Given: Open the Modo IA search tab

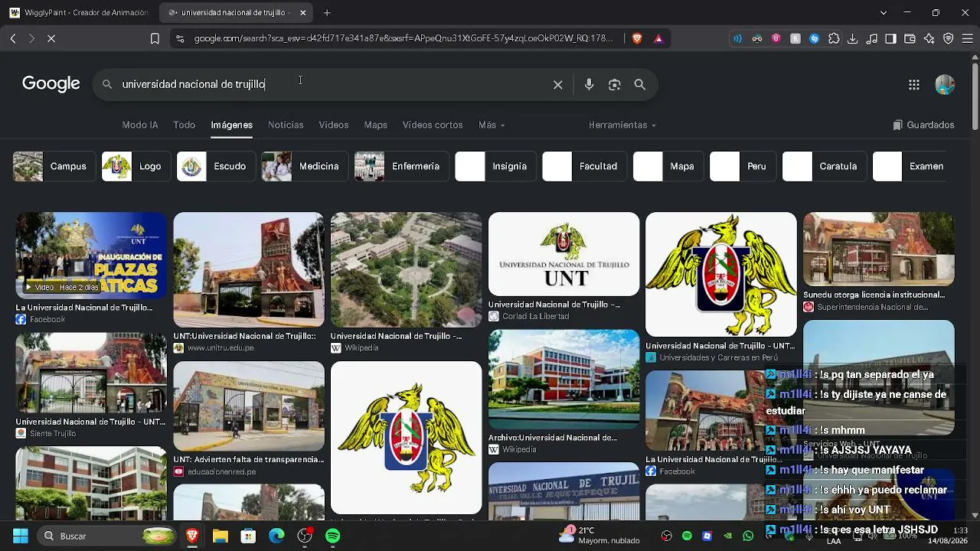Looking at the screenshot, I should click(x=140, y=125).
